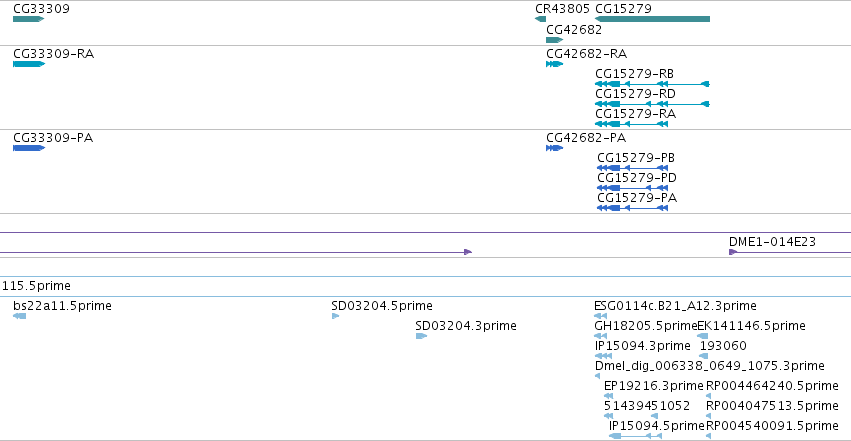Select the IP15094.3prime feature glyph
Viewport: 851px width, 441px height.
[604, 356]
